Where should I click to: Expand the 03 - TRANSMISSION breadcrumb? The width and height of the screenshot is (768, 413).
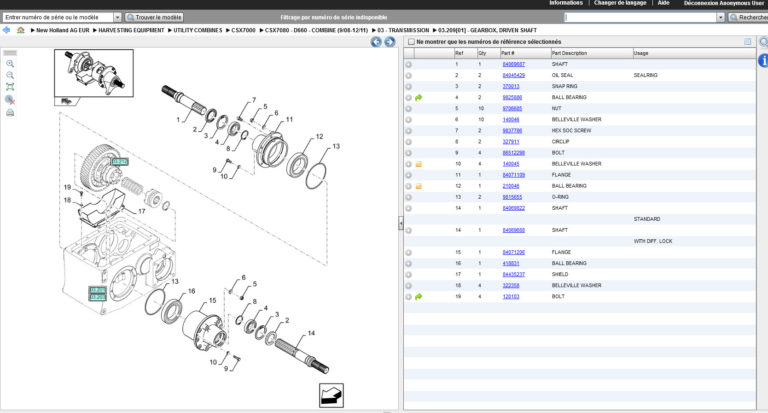coord(401,30)
